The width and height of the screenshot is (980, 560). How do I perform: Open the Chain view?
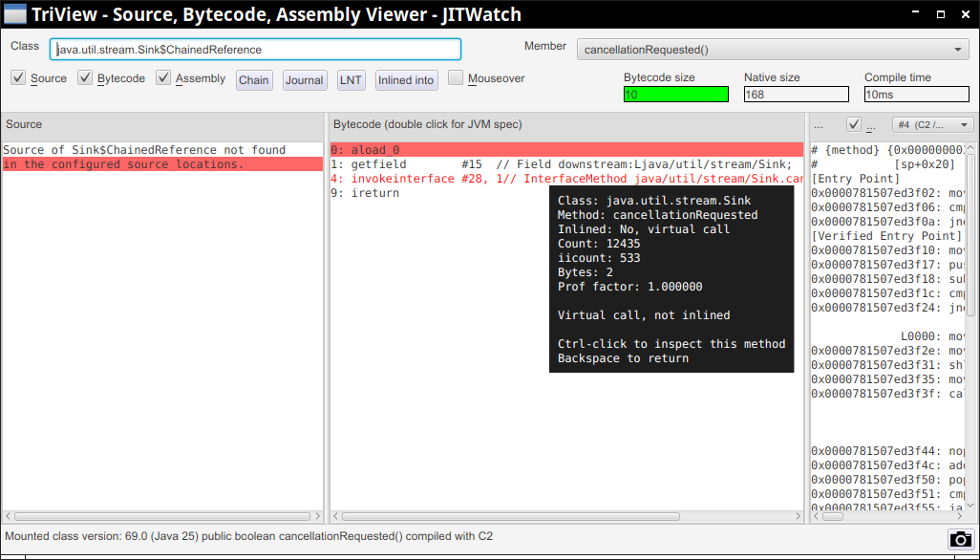pos(254,80)
